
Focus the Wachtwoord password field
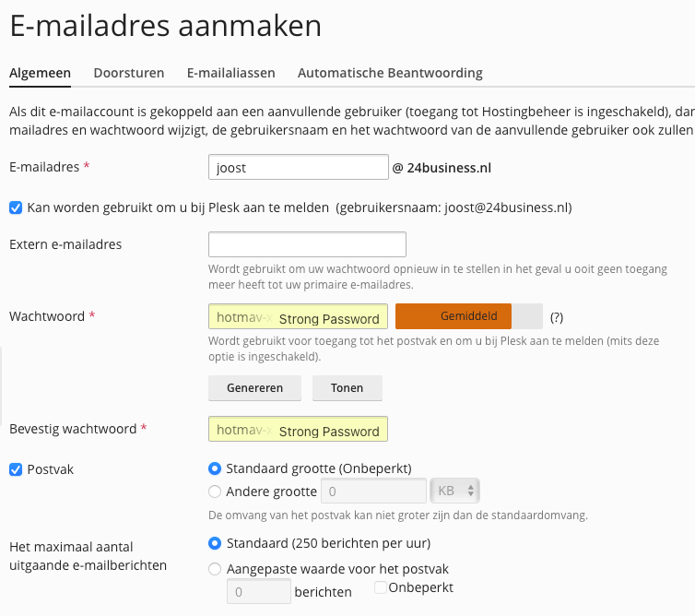tap(299, 317)
